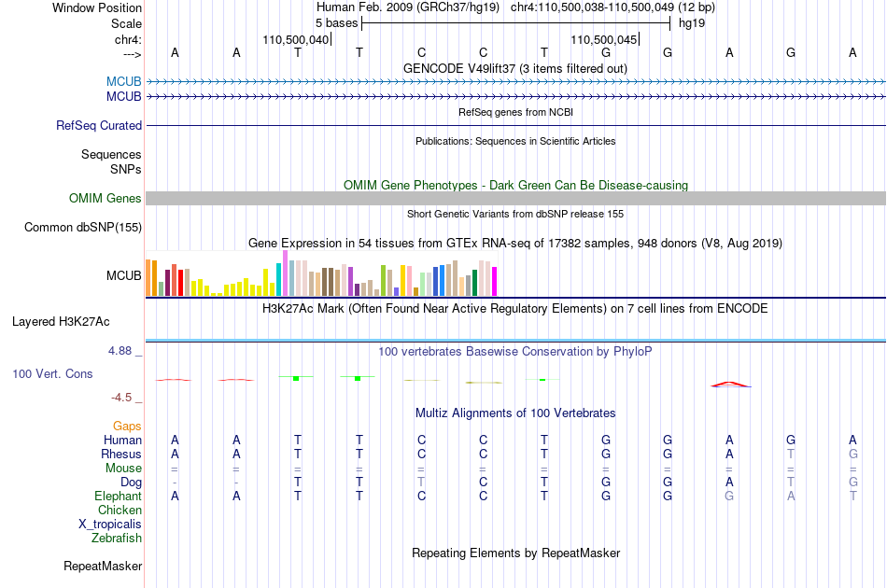Open the GENCODE V49lift37 track title
Image resolution: width=887 pixels, height=588 pixels.
(x=515, y=68)
